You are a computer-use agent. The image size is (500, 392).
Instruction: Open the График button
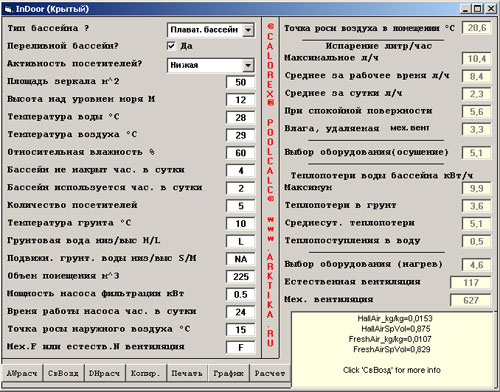coord(228,373)
